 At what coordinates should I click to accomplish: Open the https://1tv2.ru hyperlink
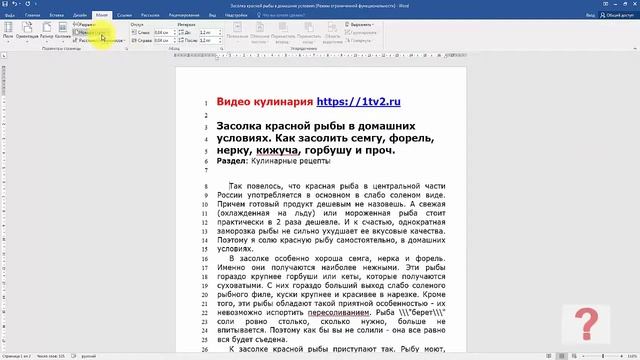tap(358, 102)
